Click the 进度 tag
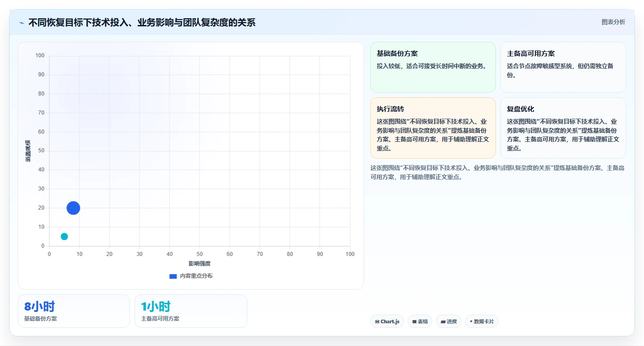 click(449, 321)
